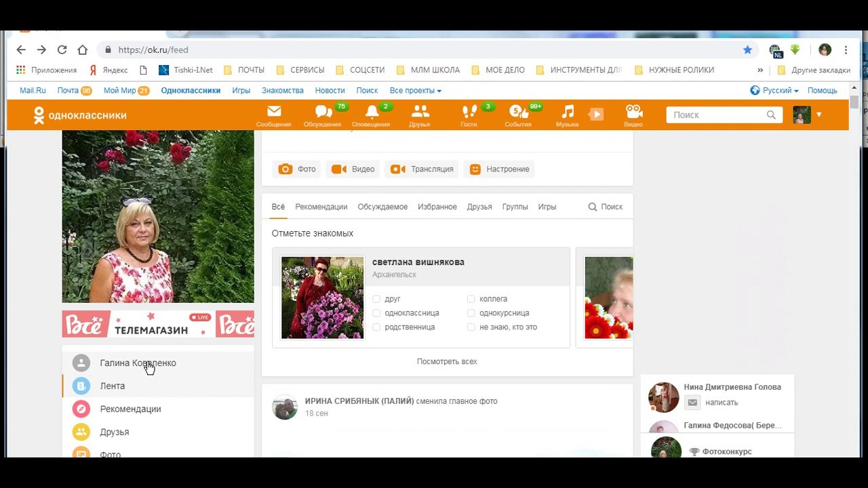The height and width of the screenshot is (488, 868).
Task: Open Яндекс bookmark
Action: (x=108, y=70)
